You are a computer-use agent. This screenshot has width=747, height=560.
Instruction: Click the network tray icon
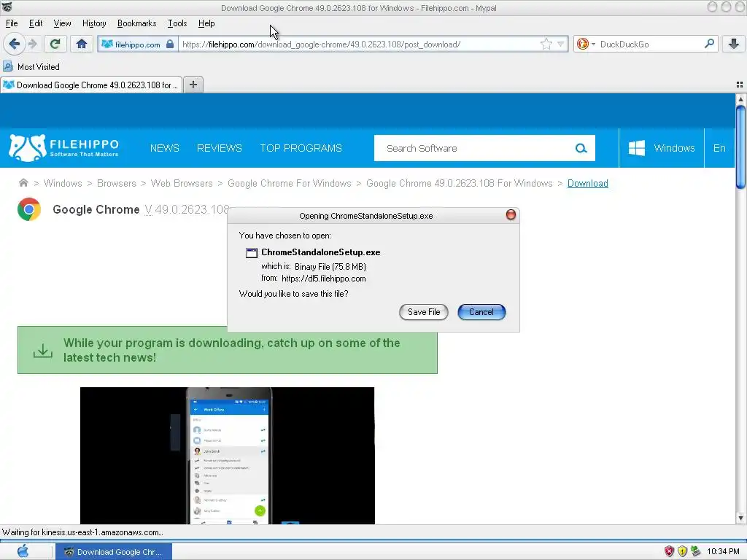pos(695,551)
